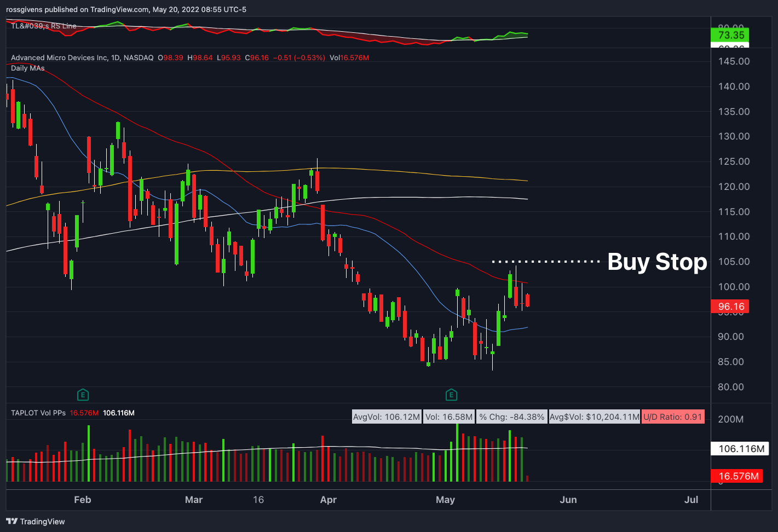This screenshot has height=532, width=778.
Task: Click the TL's RS Line indicator label
Action: (x=44, y=26)
